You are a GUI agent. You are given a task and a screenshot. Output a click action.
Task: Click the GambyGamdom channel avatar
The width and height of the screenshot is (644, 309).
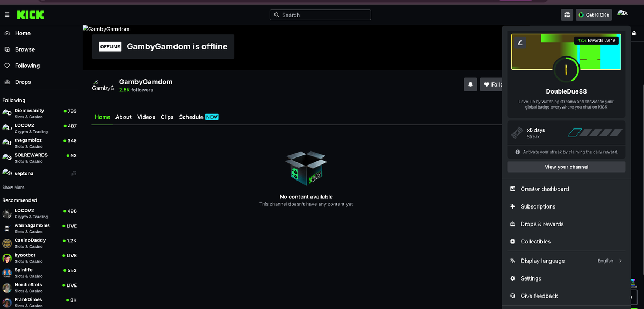[x=103, y=85]
